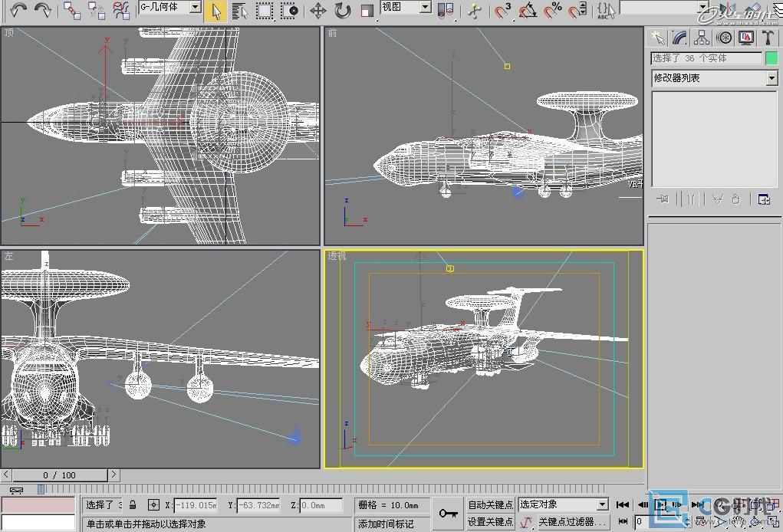Open the 选定对象 key selection dropdown

[563, 504]
